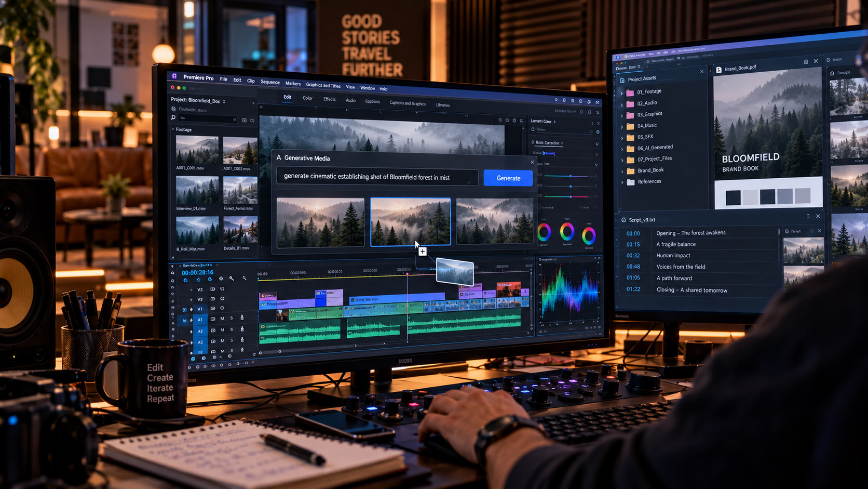This screenshot has width=868, height=489.
Task: Click the first color wheel in Lumetri Color
Action: pyautogui.click(x=544, y=232)
